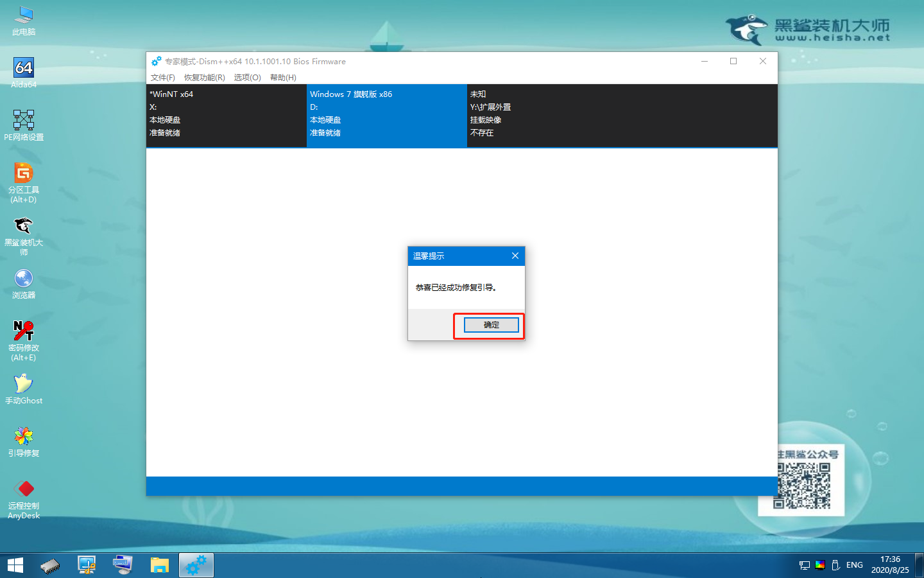Open the 恢复功能(R) menu
Image resolution: width=924 pixels, height=578 pixels.
[x=204, y=78]
